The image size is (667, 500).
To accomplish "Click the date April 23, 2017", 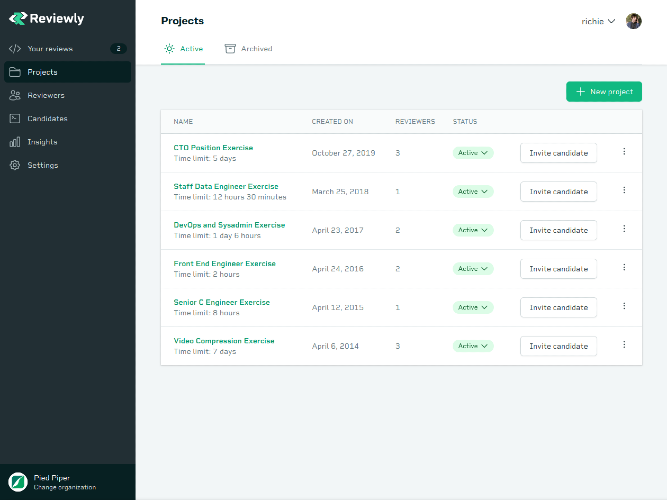I will [x=337, y=230].
